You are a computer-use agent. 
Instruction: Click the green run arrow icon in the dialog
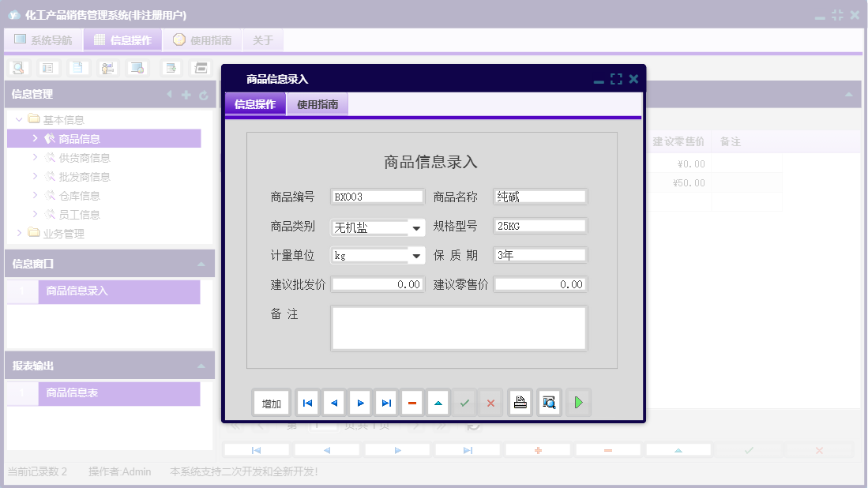point(577,402)
